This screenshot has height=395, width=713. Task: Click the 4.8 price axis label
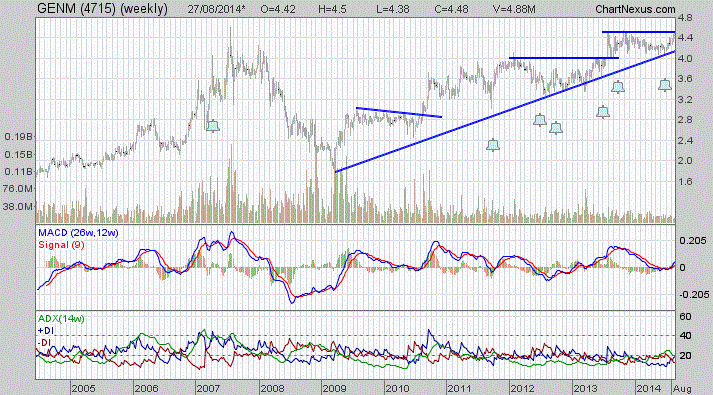pos(685,18)
